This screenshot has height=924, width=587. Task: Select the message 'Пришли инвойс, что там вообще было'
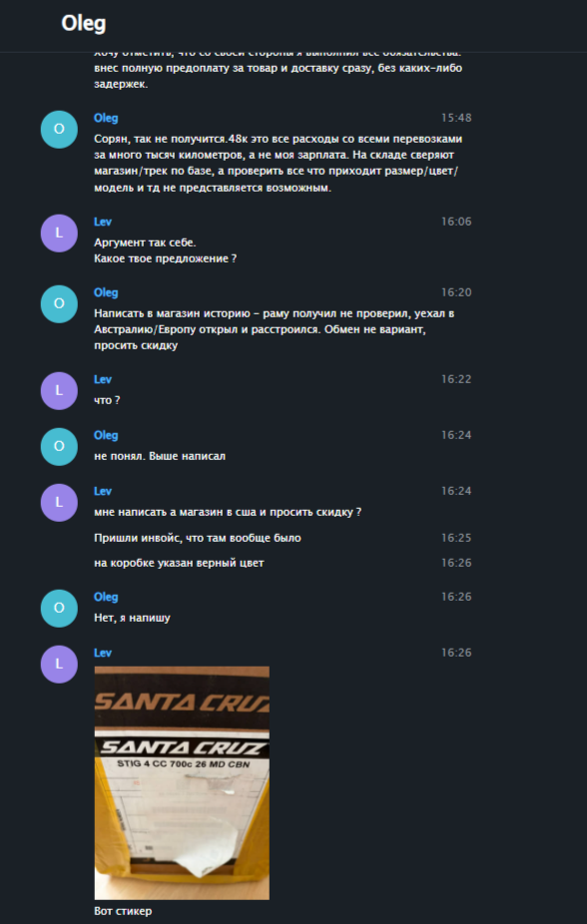pyautogui.click(x=198, y=538)
